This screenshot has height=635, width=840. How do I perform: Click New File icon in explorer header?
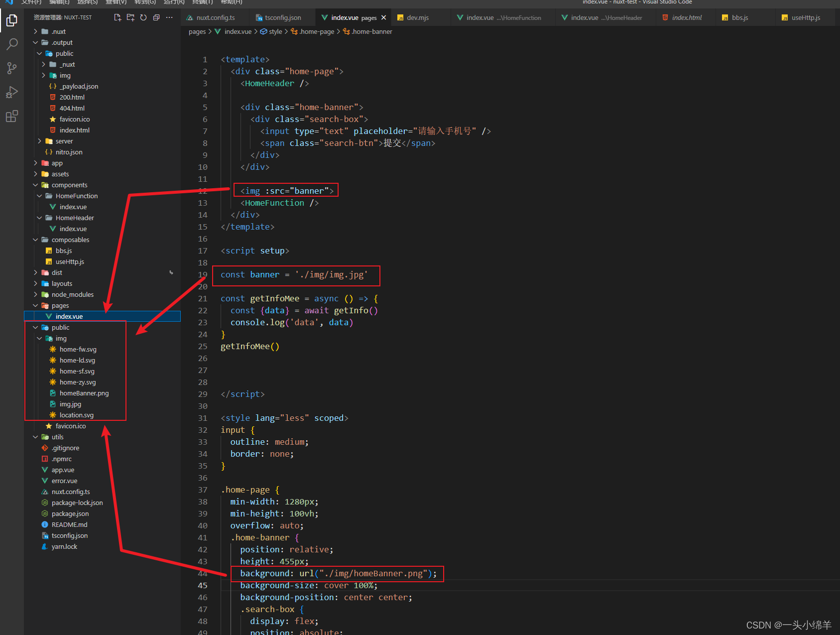point(118,17)
